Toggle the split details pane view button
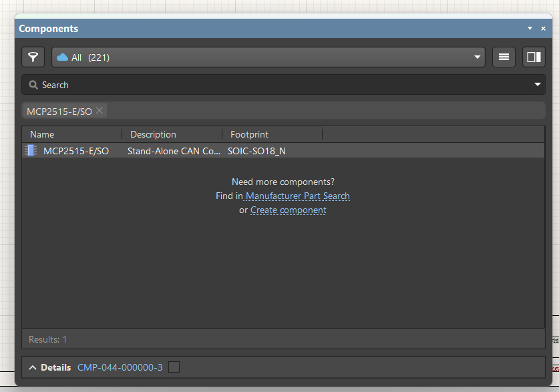This screenshot has width=559, height=392. [534, 57]
